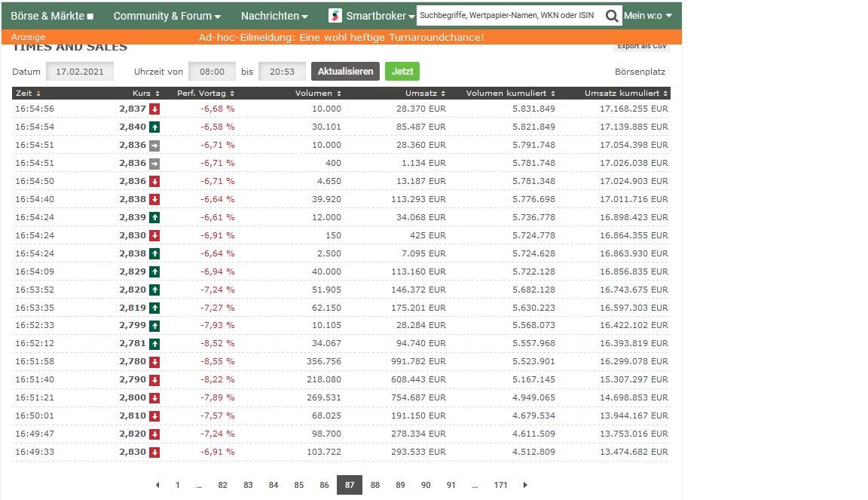The width and height of the screenshot is (868, 500).
Task: Click the search magnifier icon
Action: pyautogui.click(x=612, y=16)
